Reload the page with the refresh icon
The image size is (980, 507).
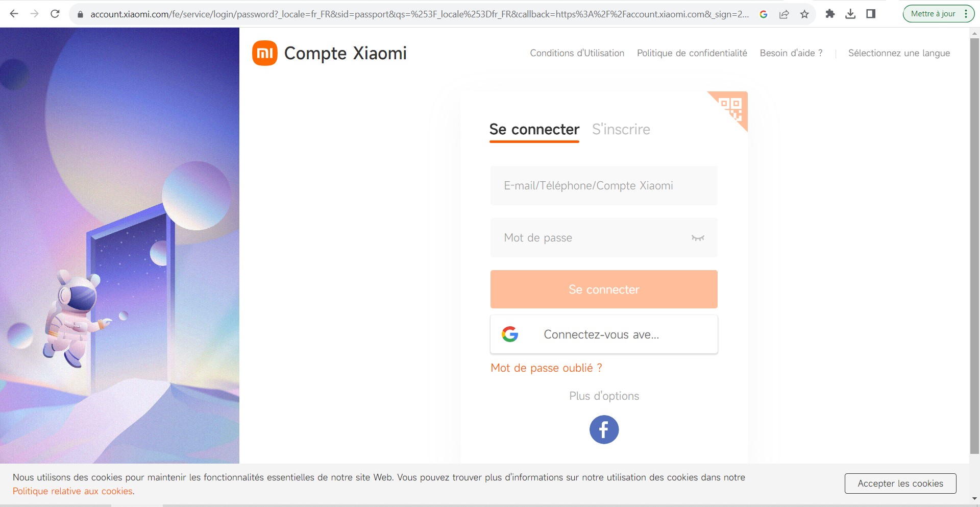[x=55, y=14]
